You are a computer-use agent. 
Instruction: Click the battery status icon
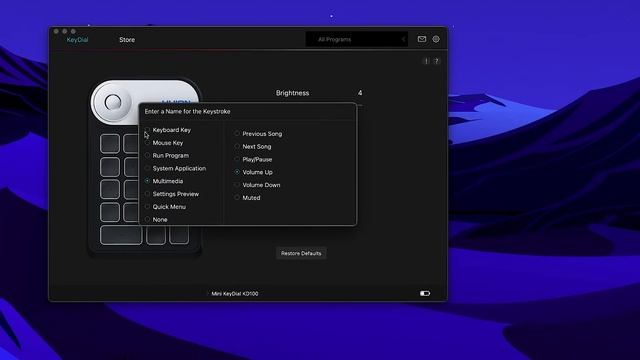coord(424,293)
